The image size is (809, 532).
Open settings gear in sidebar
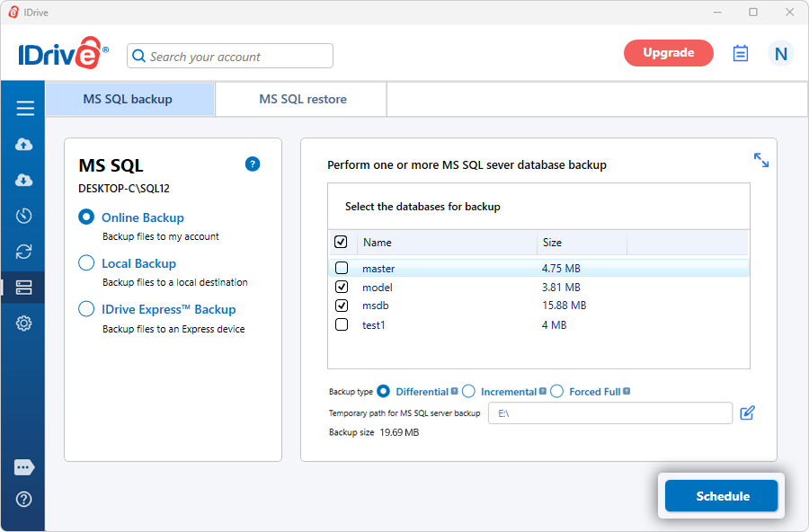tap(23, 323)
